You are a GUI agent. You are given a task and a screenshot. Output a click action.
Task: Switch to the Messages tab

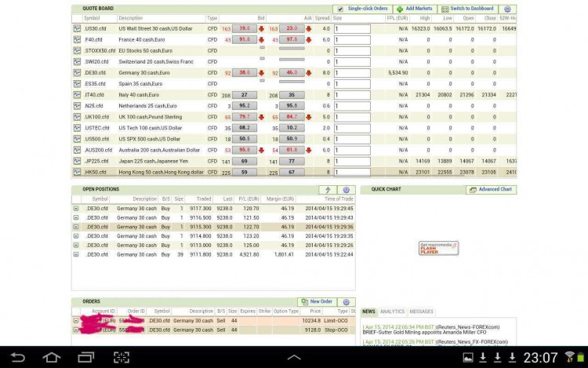point(421,312)
